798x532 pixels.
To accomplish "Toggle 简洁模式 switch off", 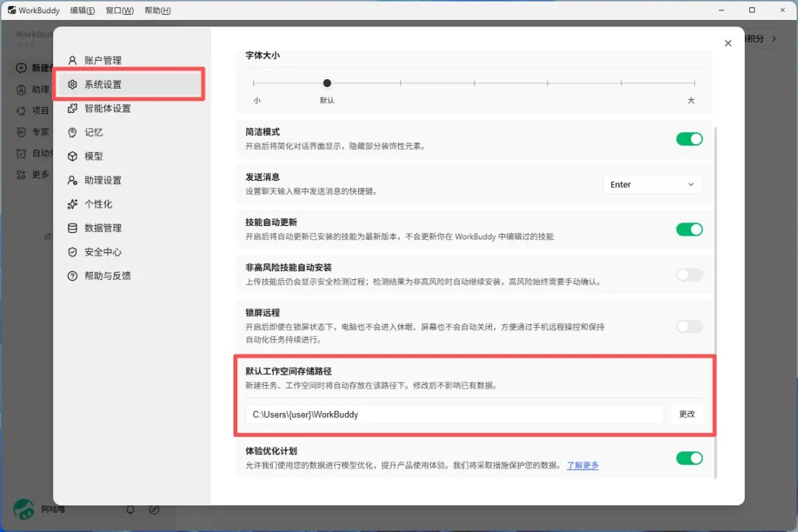I will click(689, 138).
